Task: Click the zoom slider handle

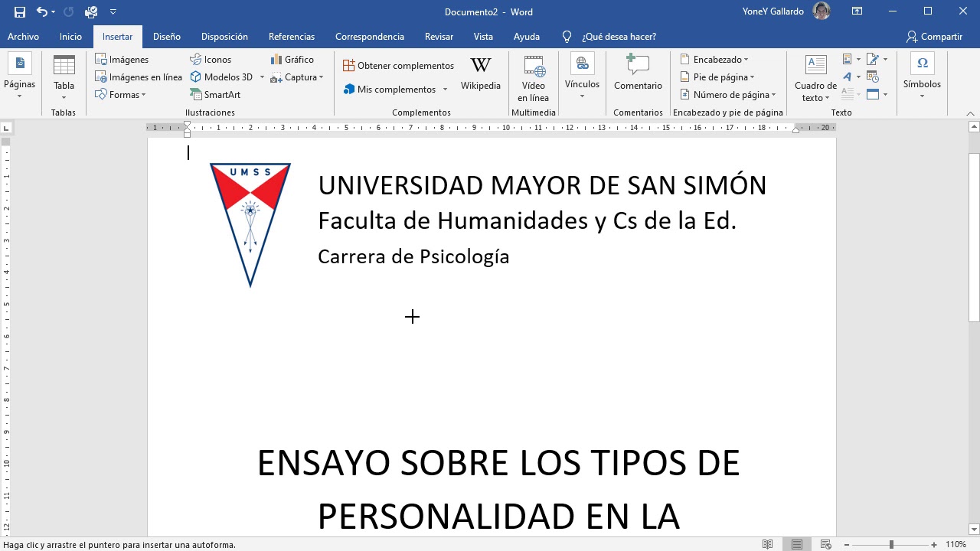Action: point(891,544)
